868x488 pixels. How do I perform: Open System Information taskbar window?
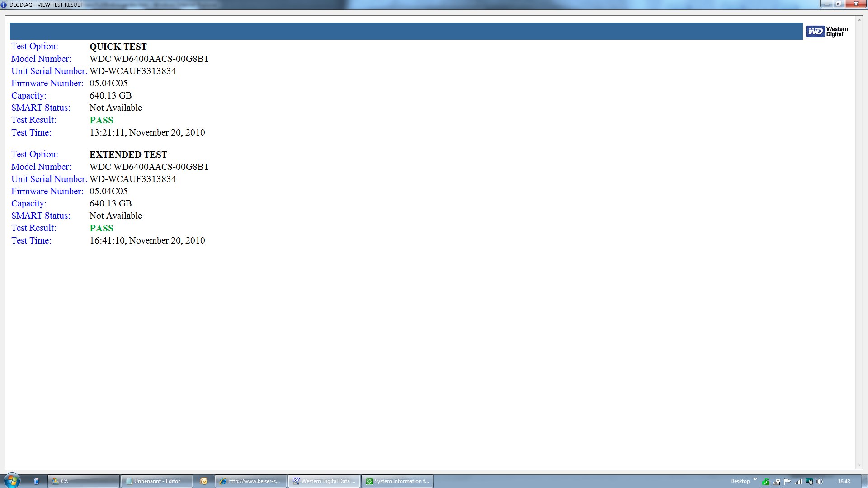coord(397,481)
